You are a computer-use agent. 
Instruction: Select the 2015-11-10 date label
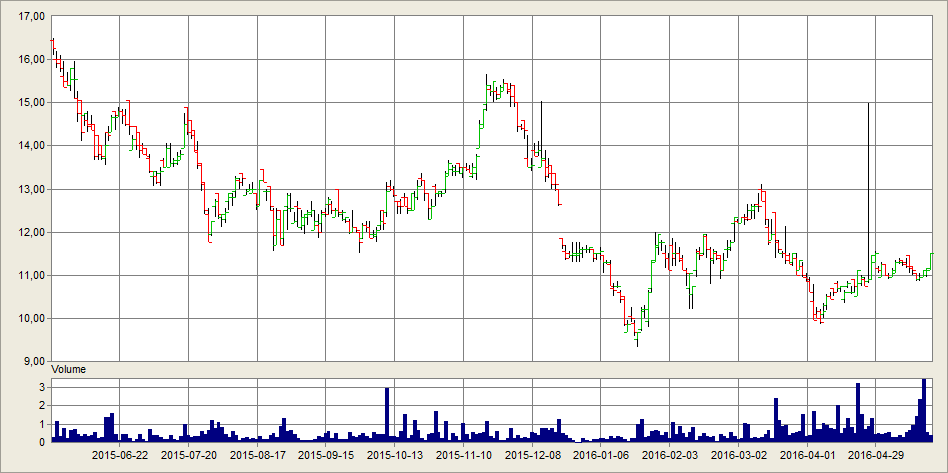464,454
